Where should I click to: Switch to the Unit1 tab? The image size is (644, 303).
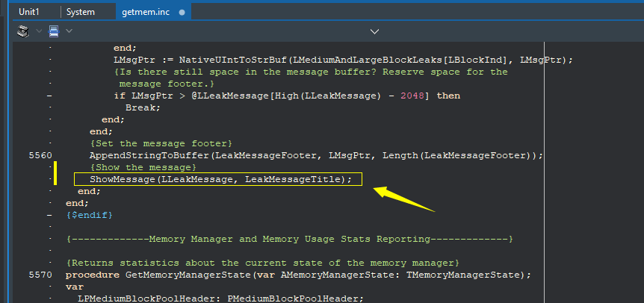click(28, 12)
